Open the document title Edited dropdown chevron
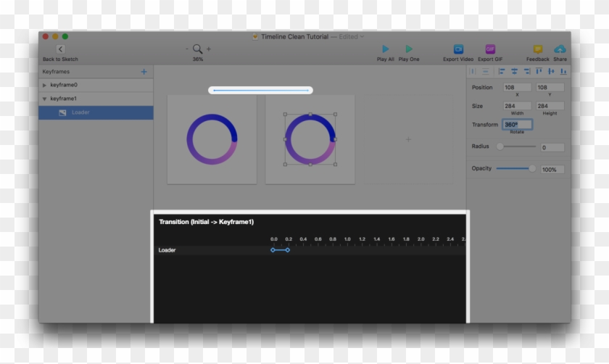Screen dimensions: 609x364 362,36
